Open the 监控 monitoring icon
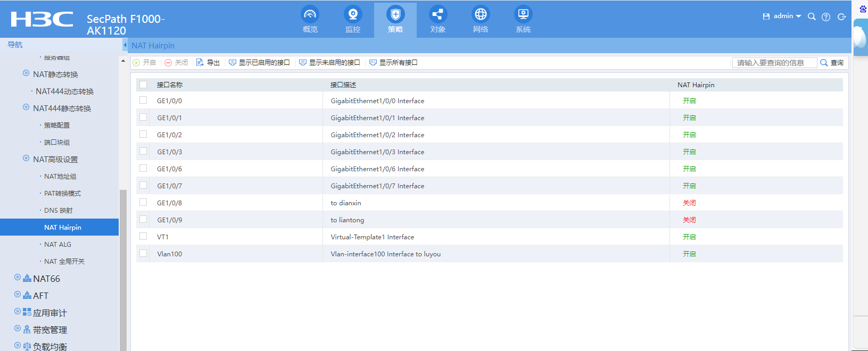The width and height of the screenshot is (868, 351). click(x=353, y=14)
